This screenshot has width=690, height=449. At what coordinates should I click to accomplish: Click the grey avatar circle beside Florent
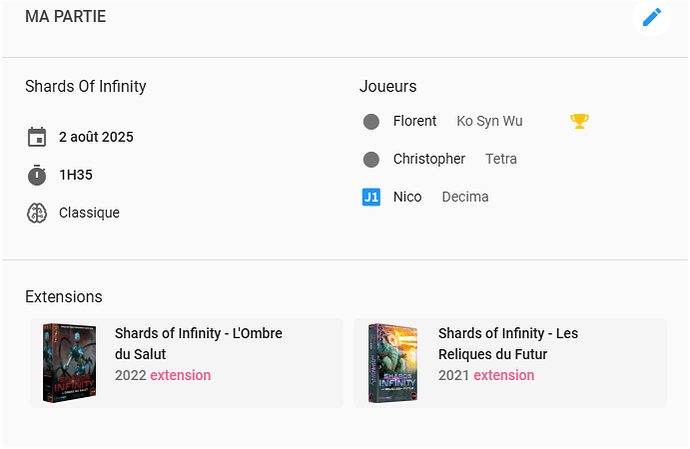(371, 121)
